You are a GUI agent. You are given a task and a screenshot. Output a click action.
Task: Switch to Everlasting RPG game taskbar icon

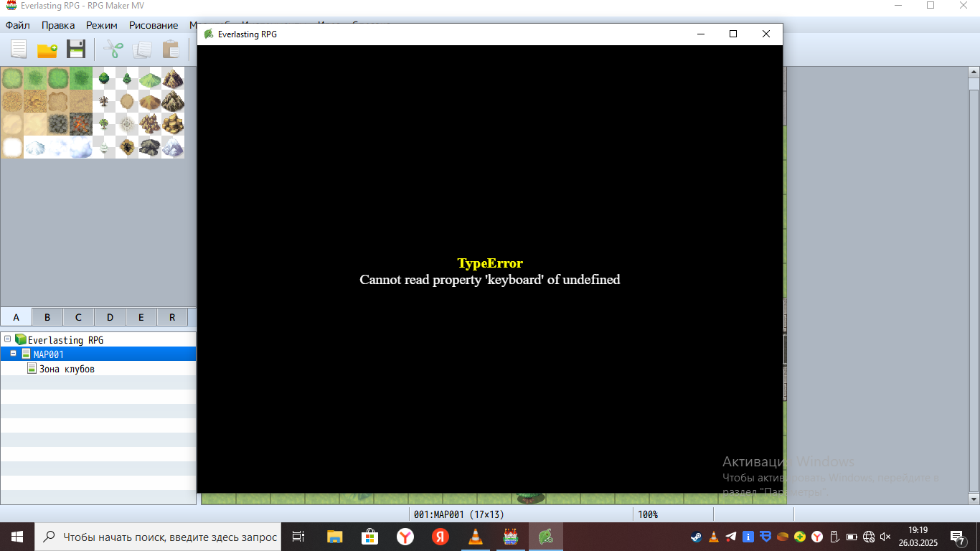[x=546, y=537]
